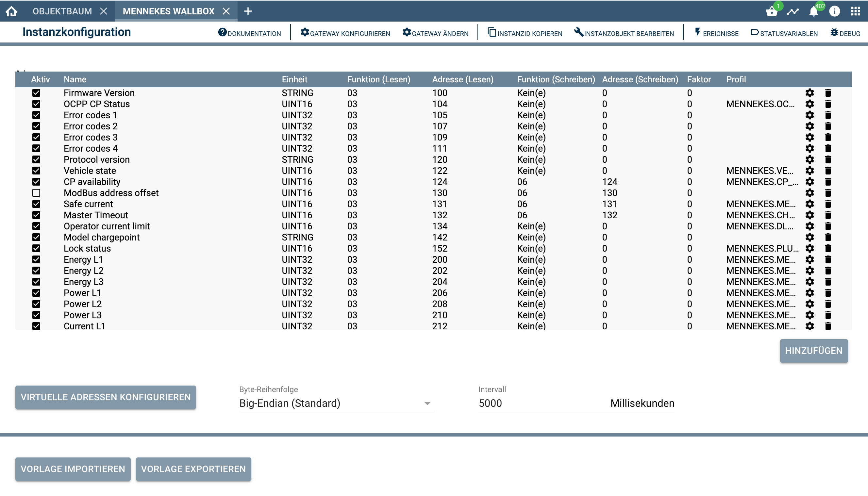Uncheck the Lock status checkbox
Screen dimensions: 868x496
[x=36, y=248]
